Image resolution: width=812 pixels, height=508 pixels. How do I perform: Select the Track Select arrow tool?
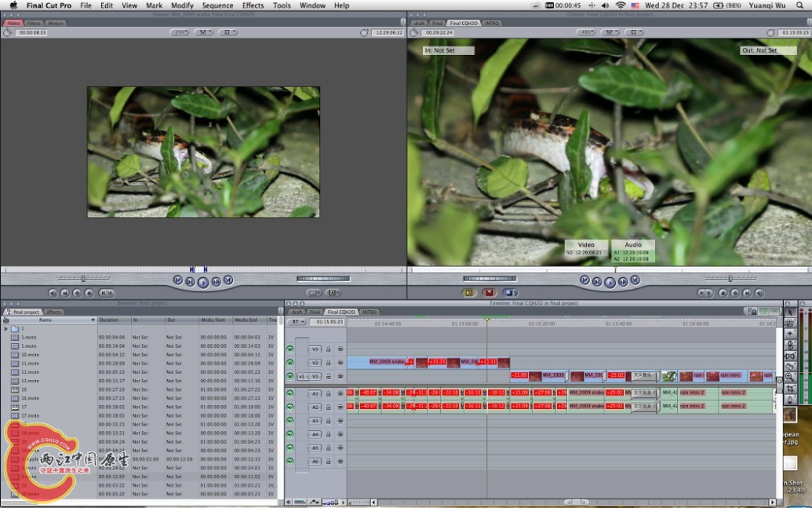(790, 334)
